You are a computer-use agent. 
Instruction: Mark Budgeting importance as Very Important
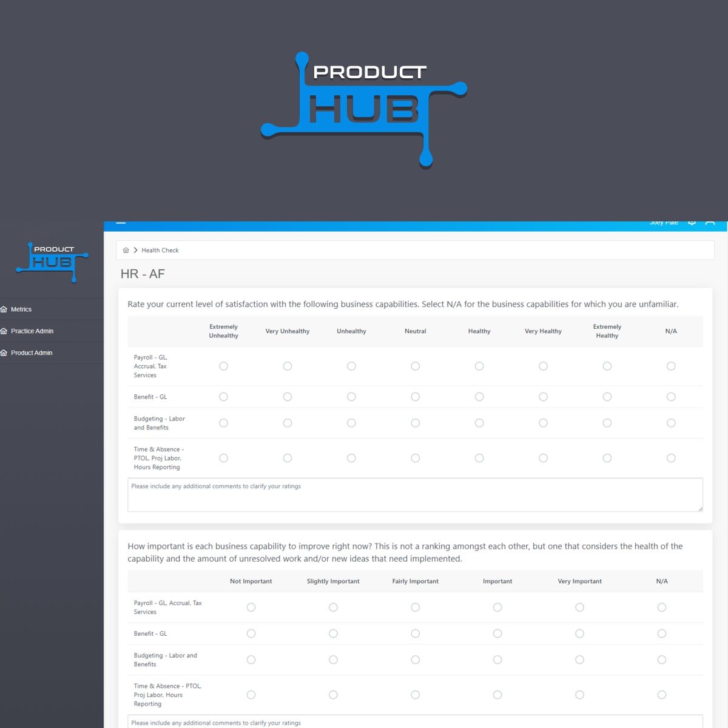tap(580, 659)
